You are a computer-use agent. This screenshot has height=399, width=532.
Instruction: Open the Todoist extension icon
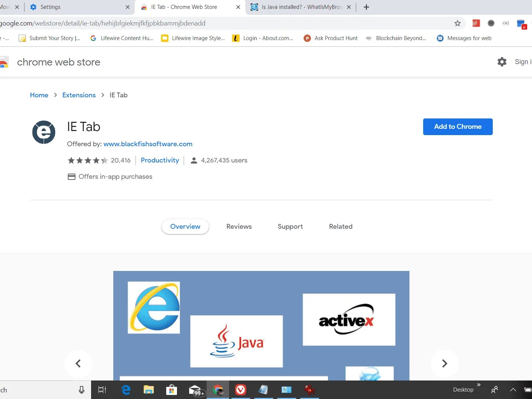click(x=476, y=23)
